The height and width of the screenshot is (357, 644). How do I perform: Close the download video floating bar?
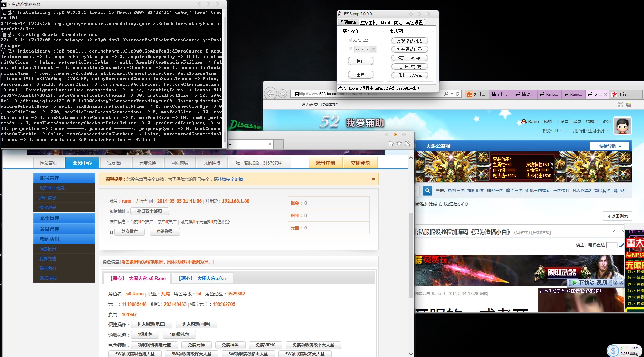(621, 282)
